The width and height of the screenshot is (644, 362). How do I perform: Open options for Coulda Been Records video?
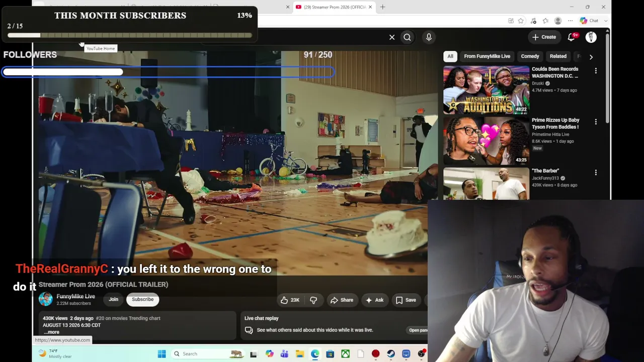[x=596, y=71]
